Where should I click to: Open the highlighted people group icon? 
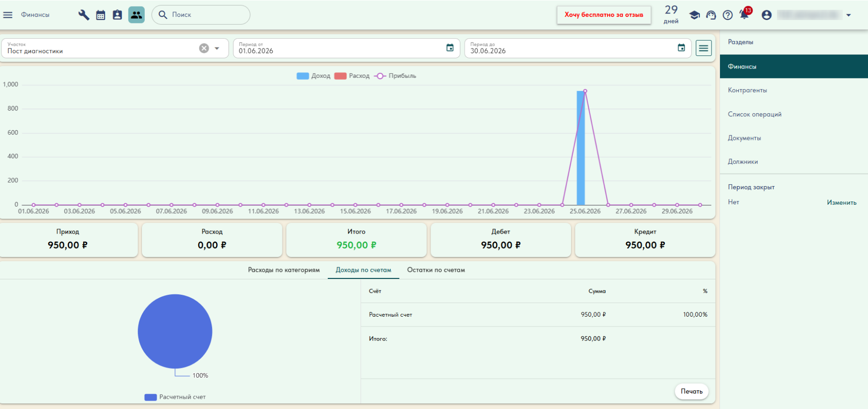point(136,15)
